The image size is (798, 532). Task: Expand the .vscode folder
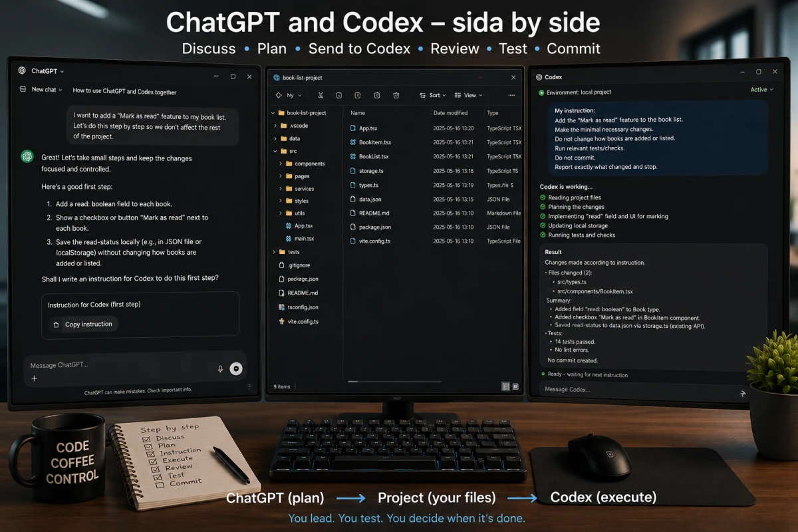[x=275, y=126]
